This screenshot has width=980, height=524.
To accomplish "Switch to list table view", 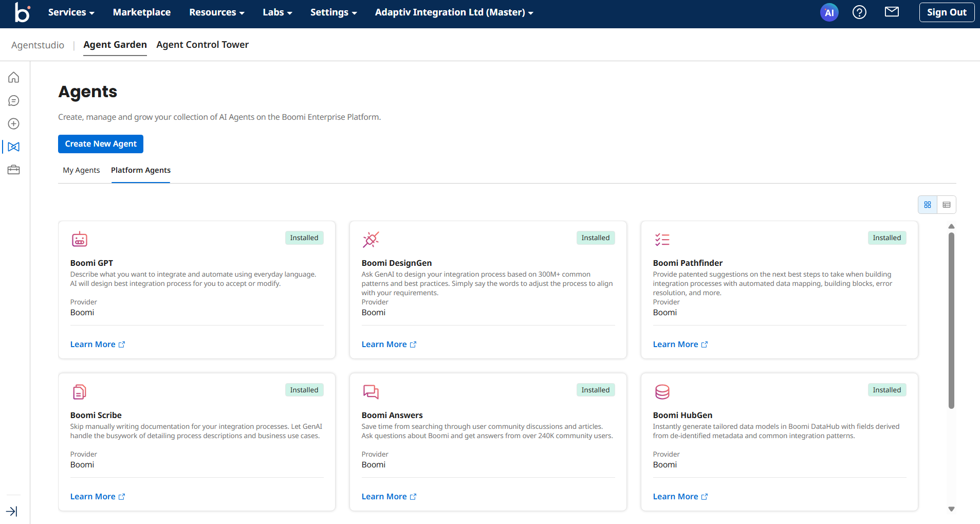I will [947, 205].
